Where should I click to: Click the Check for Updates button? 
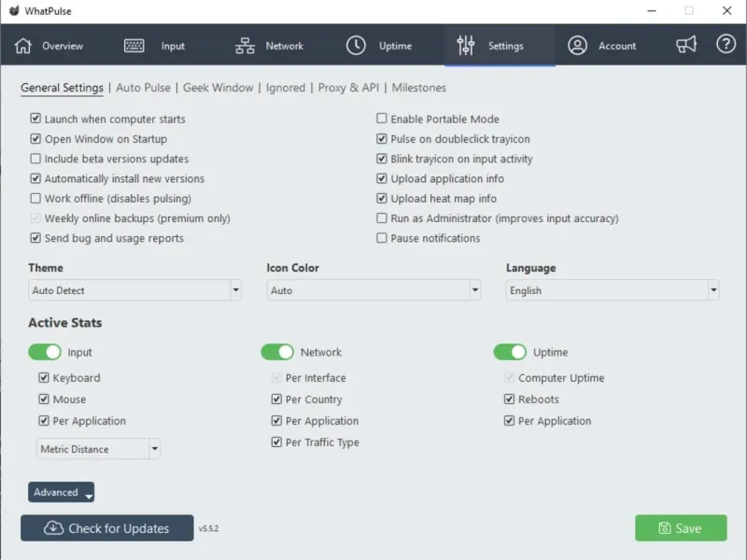click(x=107, y=528)
